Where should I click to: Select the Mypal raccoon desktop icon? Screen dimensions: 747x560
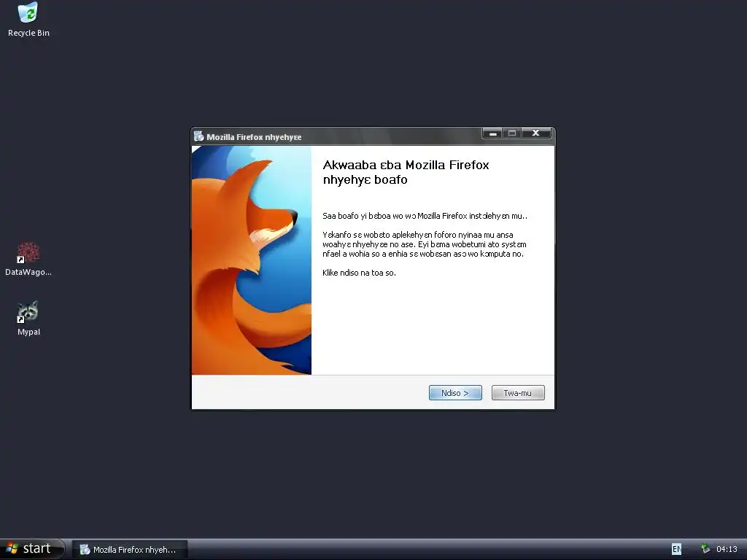coord(28,319)
